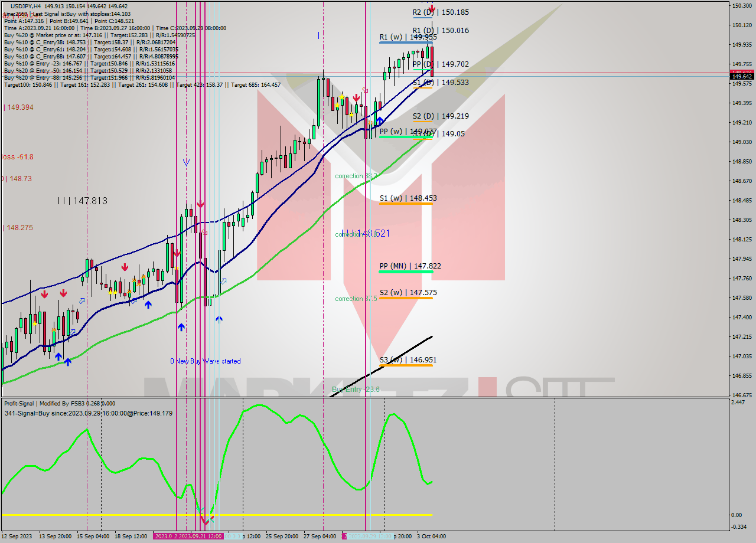Select the 'Buy Entry -23.6' label
Image resolution: width=756 pixels, height=543 pixels.
tap(356, 390)
